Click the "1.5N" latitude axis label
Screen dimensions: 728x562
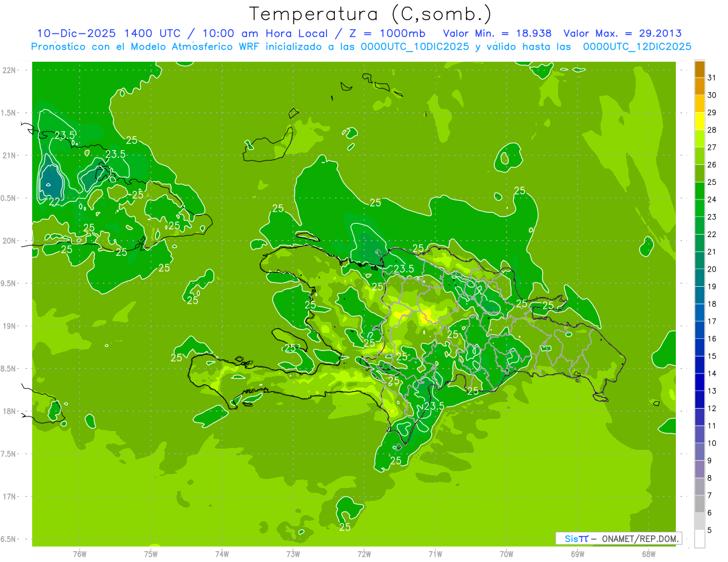tap(9, 113)
